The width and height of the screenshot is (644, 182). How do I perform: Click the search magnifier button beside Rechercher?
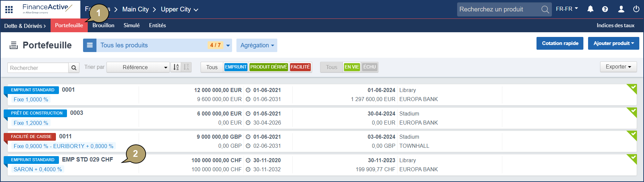pyautogui.click(x=74, y=68)
